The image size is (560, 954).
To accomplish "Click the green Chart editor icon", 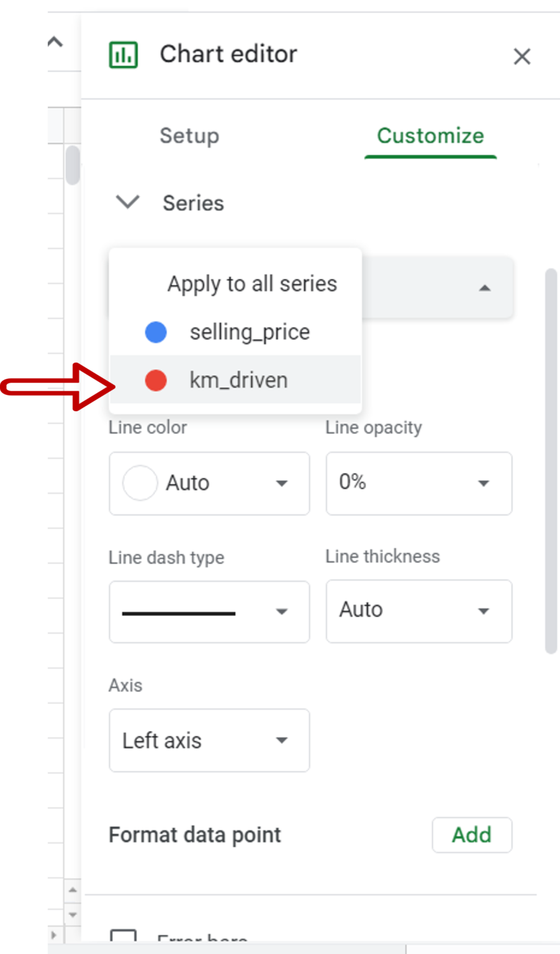I will click(x=123, y=55).
